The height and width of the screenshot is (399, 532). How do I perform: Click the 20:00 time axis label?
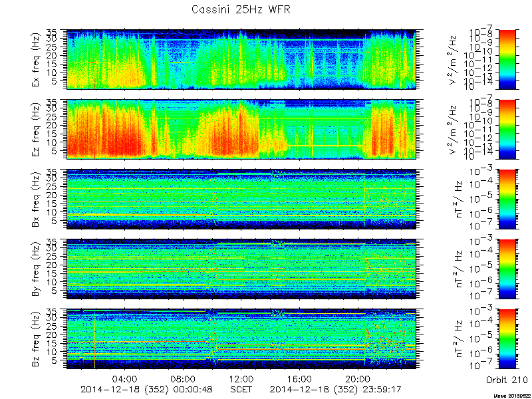358,378
